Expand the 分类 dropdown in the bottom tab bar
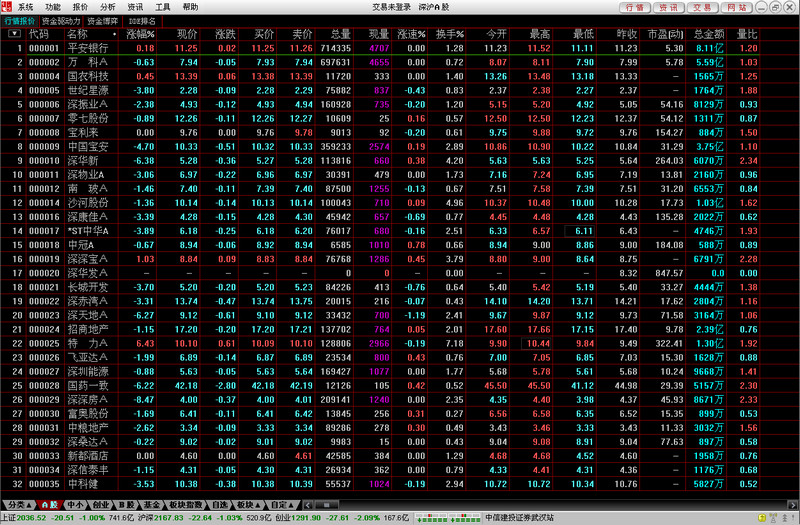The image size is (800, 525). [x=18, y=504]
